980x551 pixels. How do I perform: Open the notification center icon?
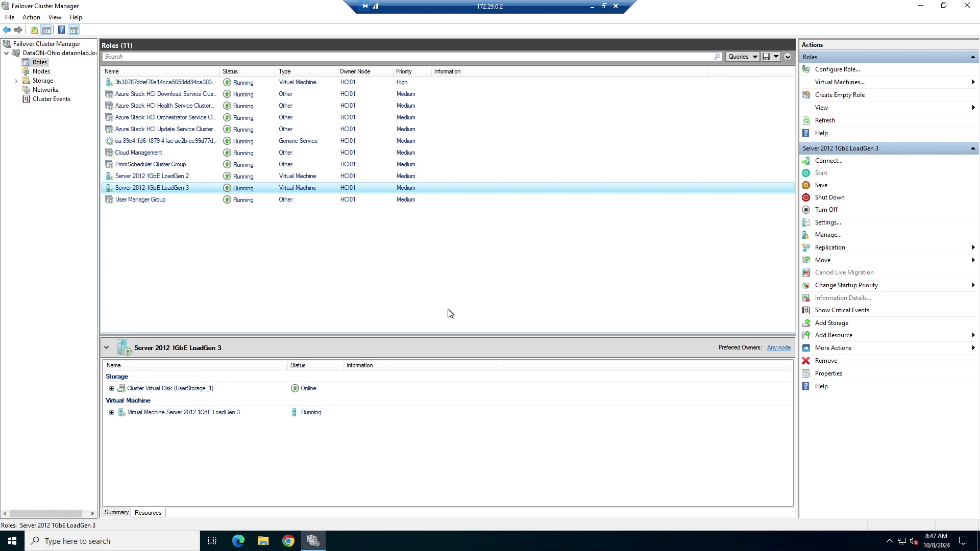tap(963, 541)
